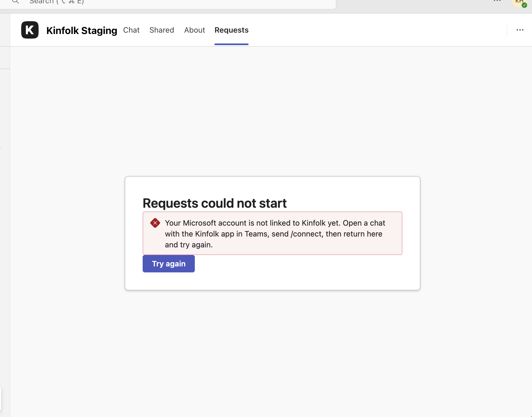Screen dimensions: 532x417
Task: Click the search magnifier icon
Action: [15, 2]
